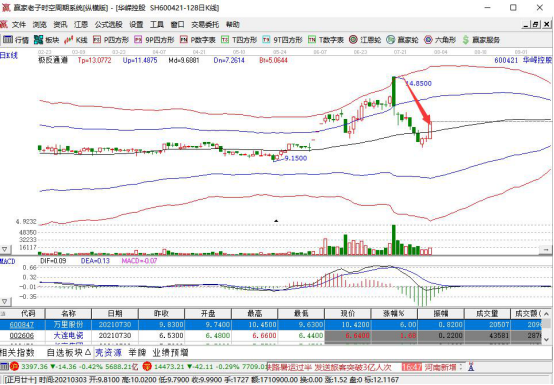This screenshot has height=385, width=554.
Task: Click the red 深 Shenzhen index icon
Action: click(x=147, y=367)
